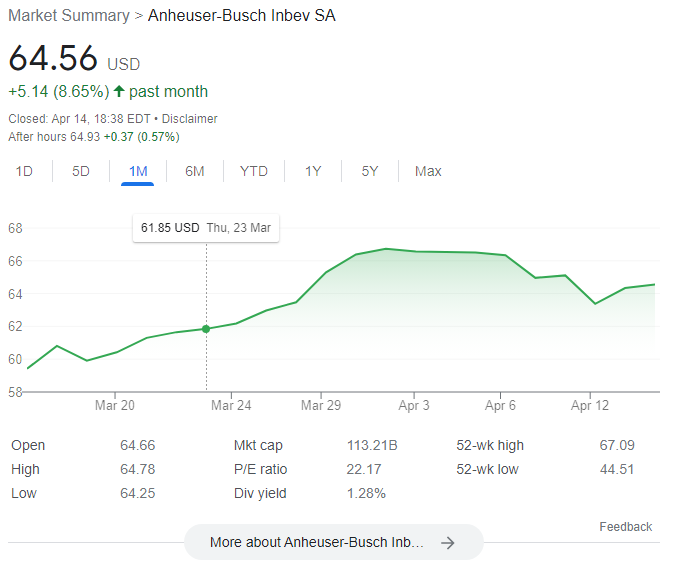
Task: Click the 52-wk high value 67.09
Action: (x=617, y=445)
